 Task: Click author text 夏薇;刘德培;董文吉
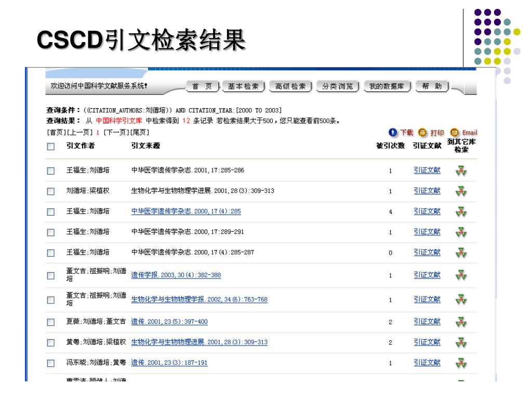pos(96,321)
